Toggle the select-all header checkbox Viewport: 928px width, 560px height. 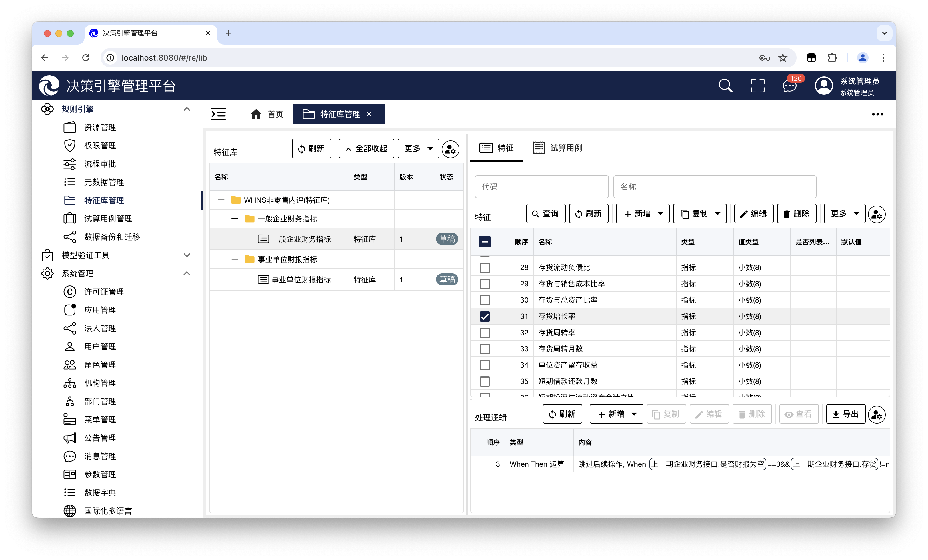coord(485,242)
